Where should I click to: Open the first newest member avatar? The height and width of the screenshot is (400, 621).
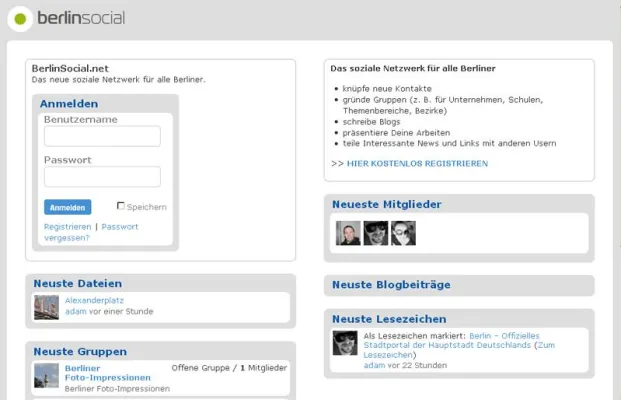click(348, 233)
